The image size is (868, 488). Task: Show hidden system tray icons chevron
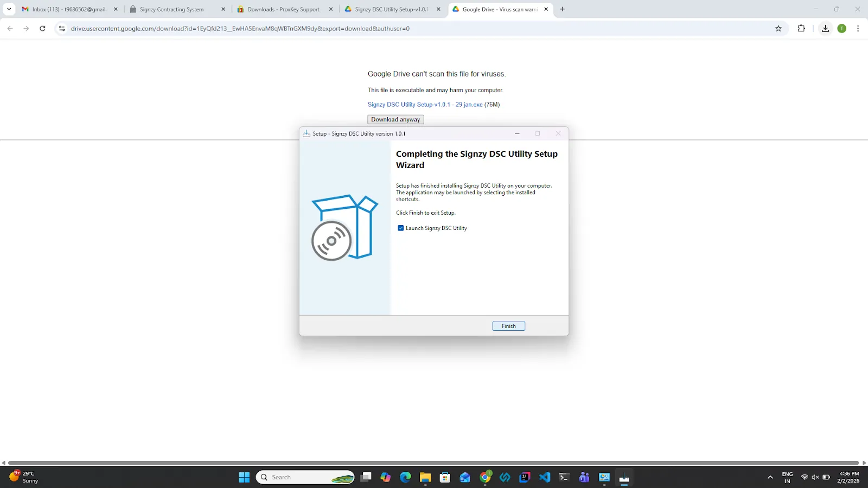(x=770, y=477)
